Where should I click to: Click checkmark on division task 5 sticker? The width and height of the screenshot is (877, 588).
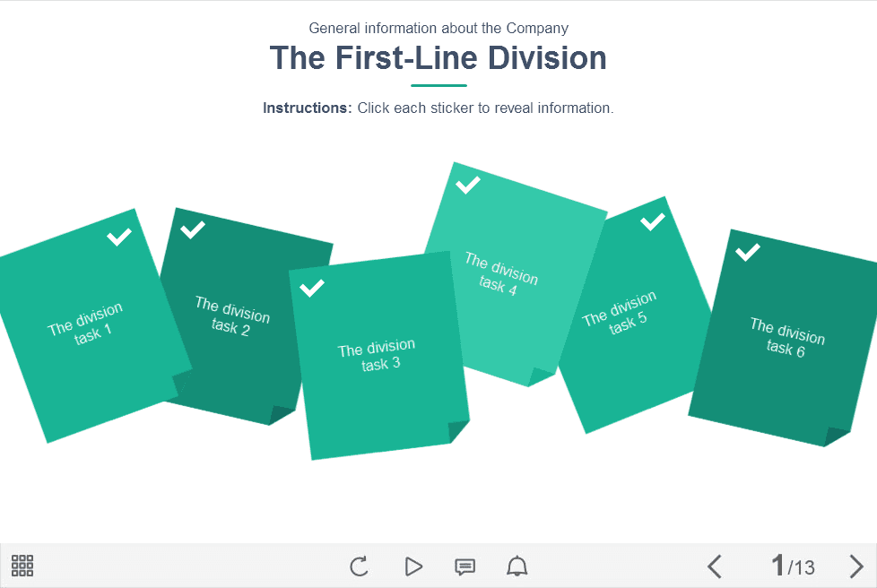pos(652,221)
